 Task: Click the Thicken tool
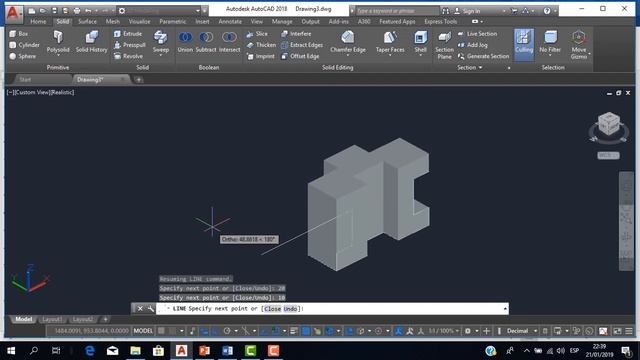point(261,45)
